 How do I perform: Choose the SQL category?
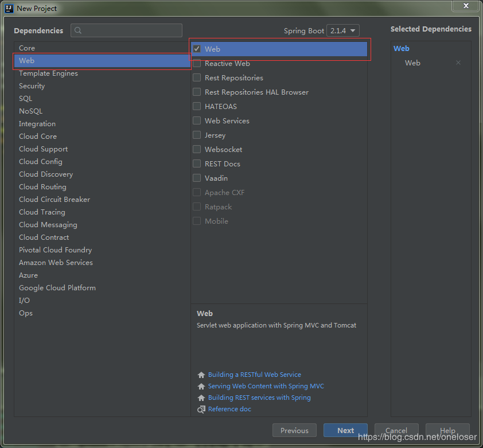pos(102,98)
